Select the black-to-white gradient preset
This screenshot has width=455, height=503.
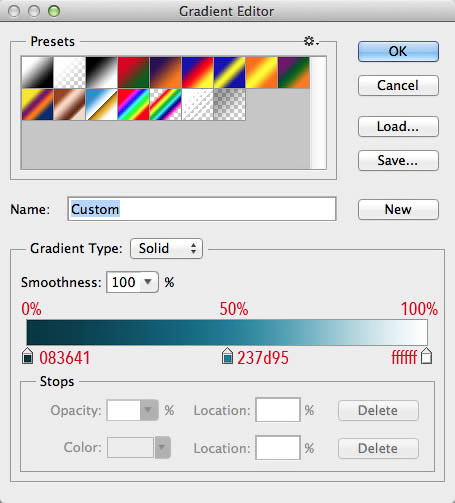102,72
